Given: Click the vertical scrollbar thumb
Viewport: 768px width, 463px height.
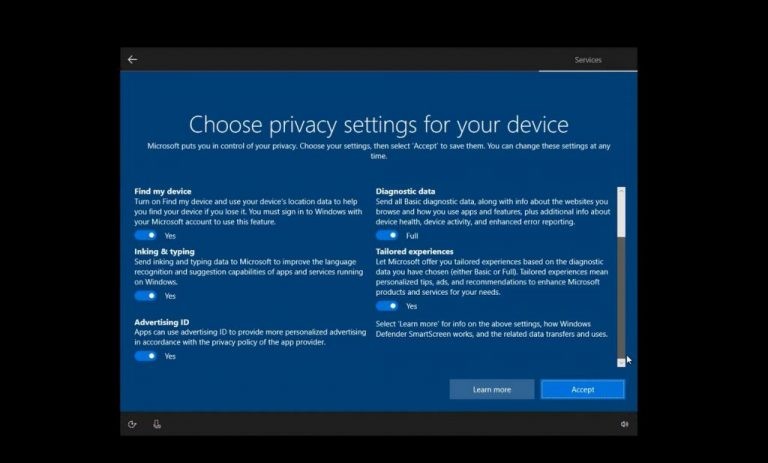Looking at the screenshot, I should point(621,216).
